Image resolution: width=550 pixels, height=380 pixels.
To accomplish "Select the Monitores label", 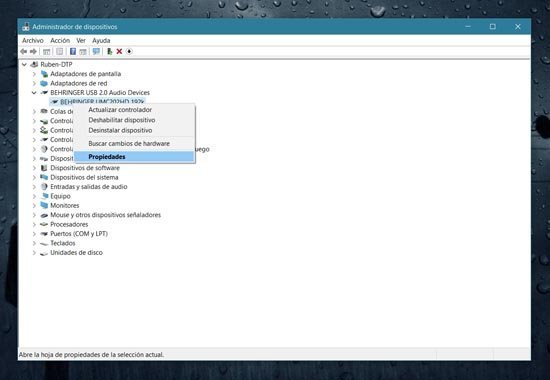I will tap(65, 205).
